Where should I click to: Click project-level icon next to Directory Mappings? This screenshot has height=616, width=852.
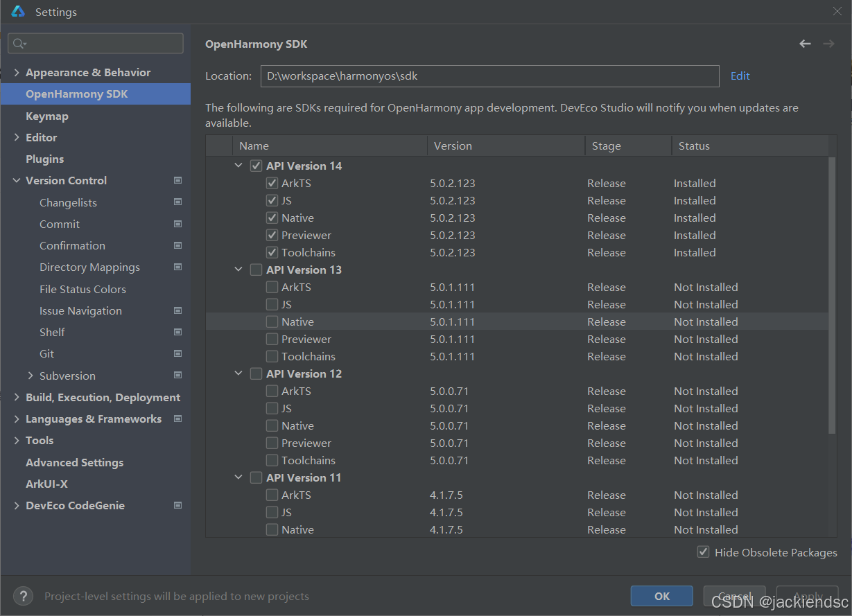tap(177, 267)
